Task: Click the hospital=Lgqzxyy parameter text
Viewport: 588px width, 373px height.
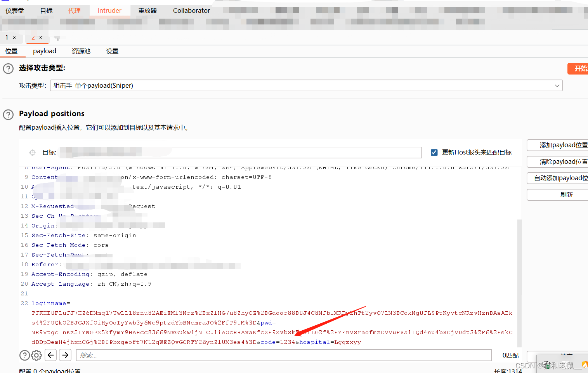Action: 330,342
